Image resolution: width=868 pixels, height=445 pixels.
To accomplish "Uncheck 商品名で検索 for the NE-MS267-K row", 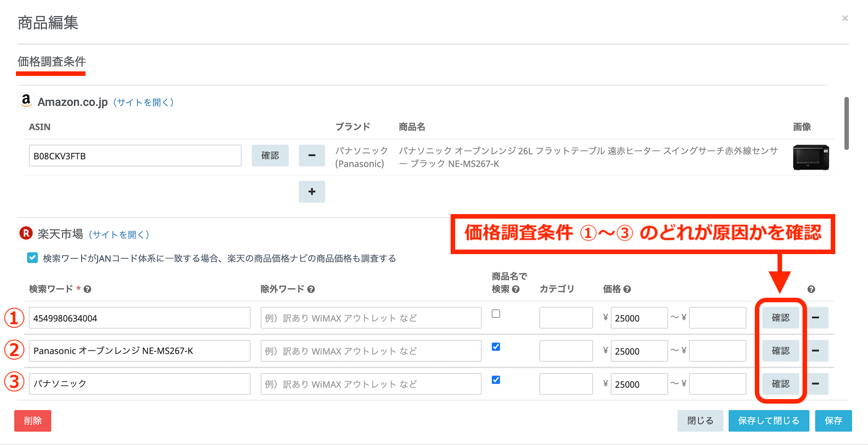I will coord(496,347).
